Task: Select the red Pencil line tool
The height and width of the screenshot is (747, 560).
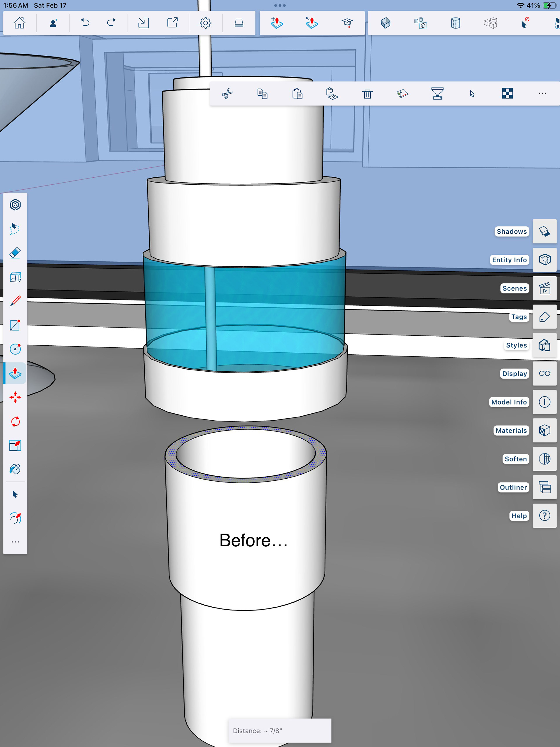Action: [x=15, y=301]
